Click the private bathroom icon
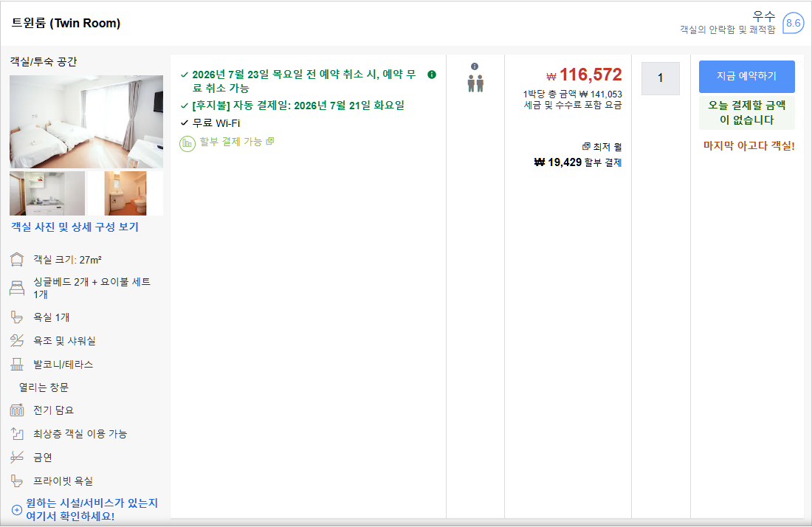 [16, 481]
